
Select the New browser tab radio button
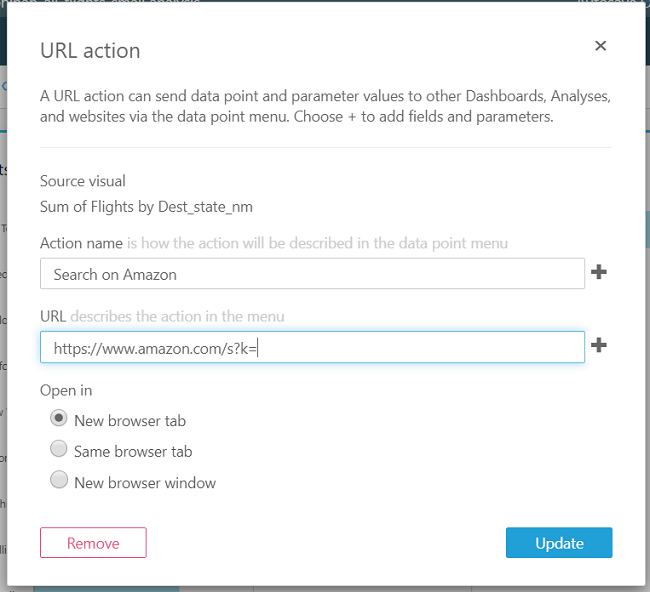click(x=59, y=419)
